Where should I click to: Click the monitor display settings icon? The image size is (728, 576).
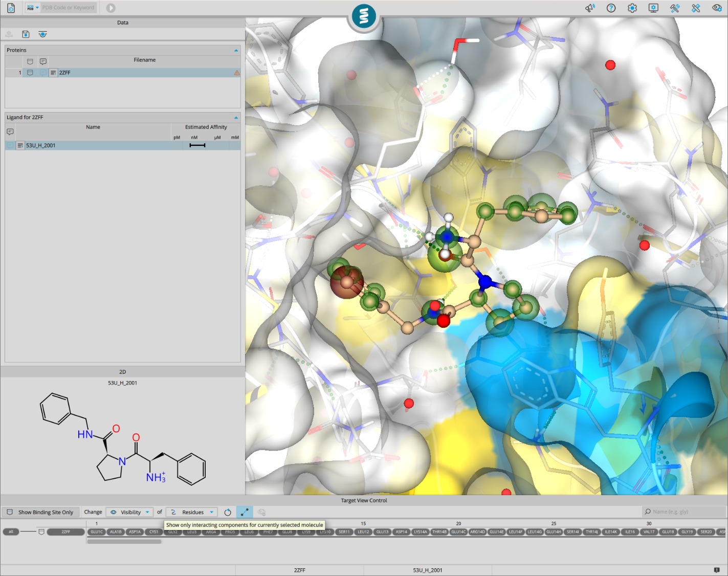click(x=653, y=8)
